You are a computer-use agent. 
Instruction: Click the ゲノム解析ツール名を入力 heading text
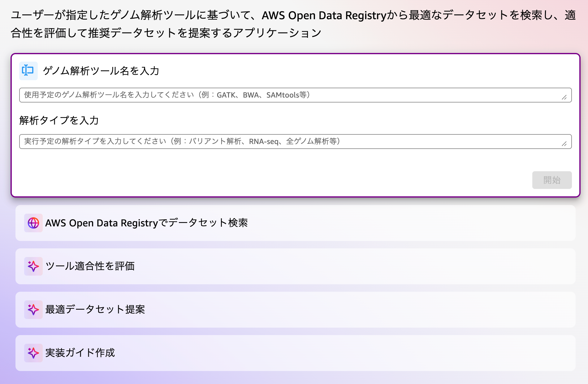(101, 71)
